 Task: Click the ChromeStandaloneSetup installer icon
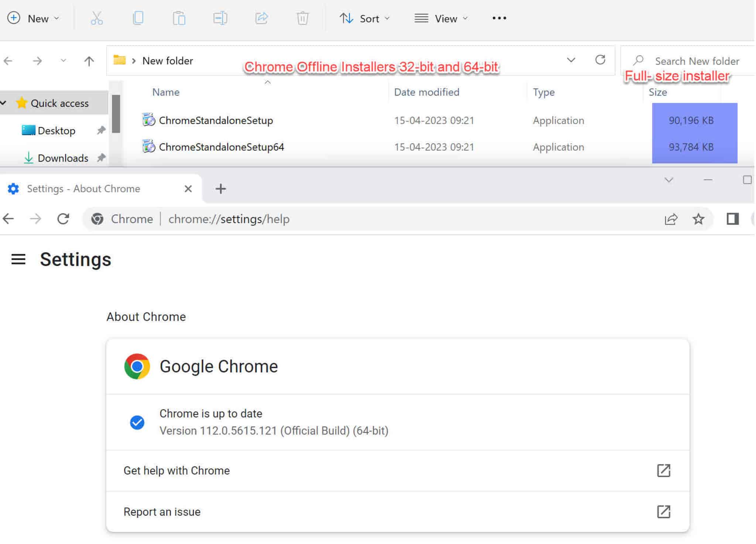(149, 120)
